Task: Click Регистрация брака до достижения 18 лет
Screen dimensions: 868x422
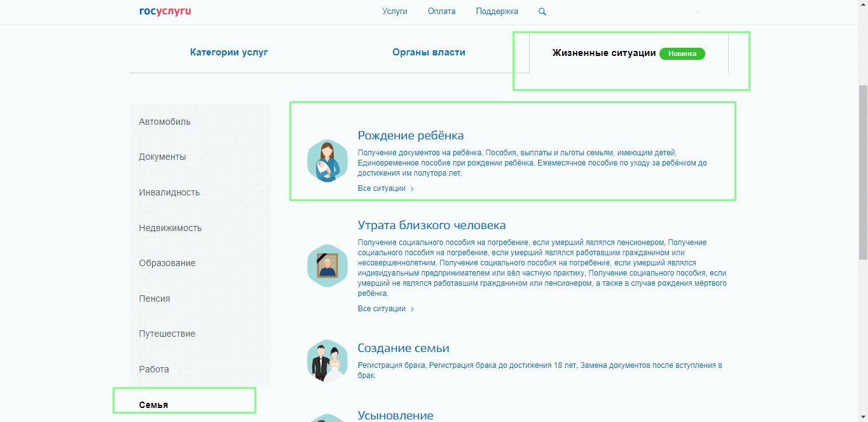Action: click(x=502, y=365)
